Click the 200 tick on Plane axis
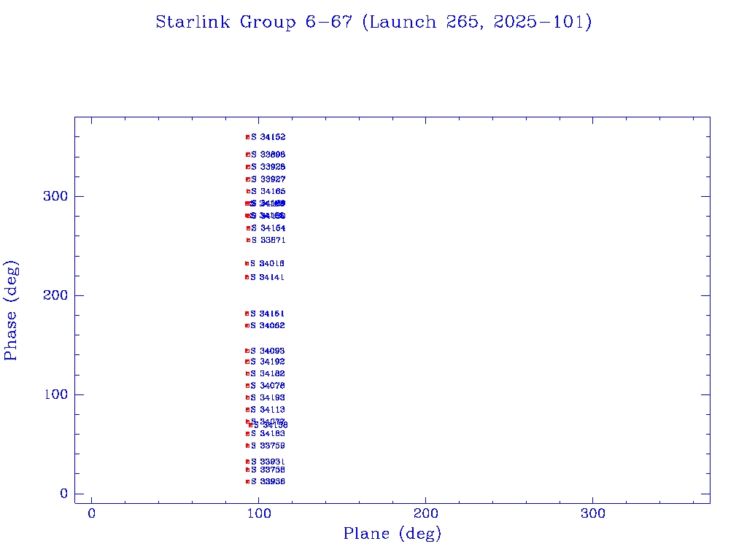The image size is (747, 560). 425,513
